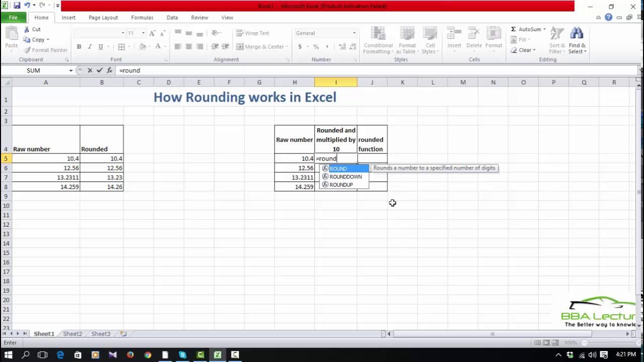Toggle Merge & Center

[260, 47]
